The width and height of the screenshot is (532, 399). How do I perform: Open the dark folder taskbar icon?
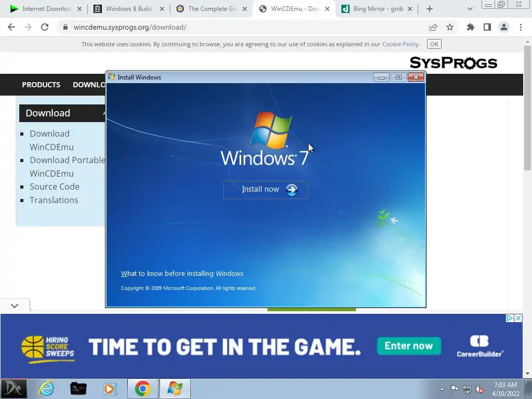pos(78,389)
